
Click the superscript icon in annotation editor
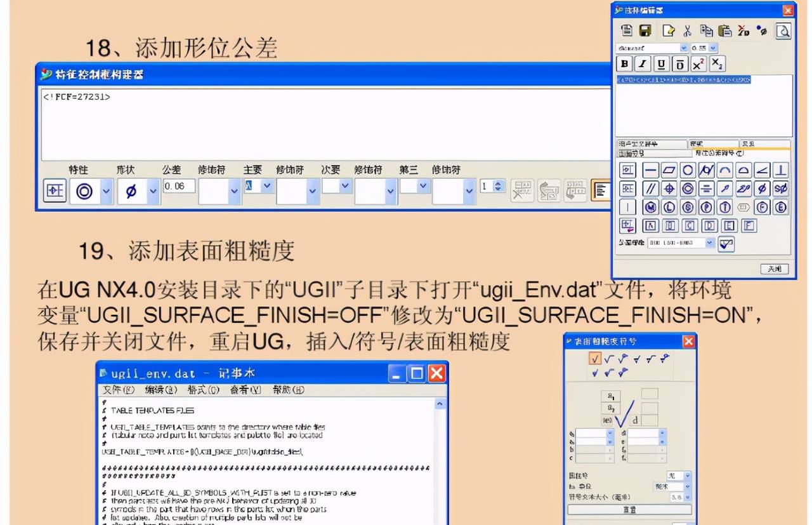[698, 63]
